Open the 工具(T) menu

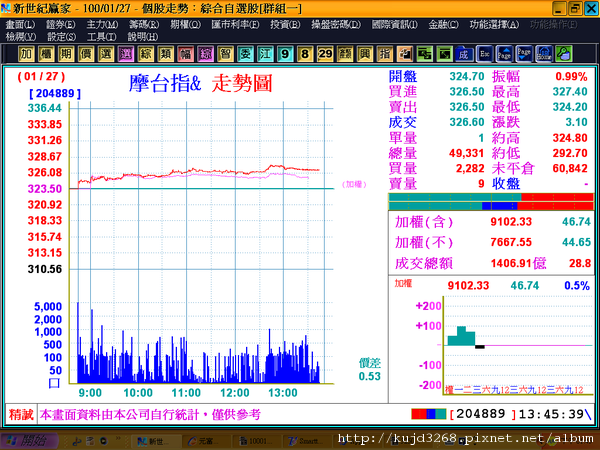coord(102,37)
